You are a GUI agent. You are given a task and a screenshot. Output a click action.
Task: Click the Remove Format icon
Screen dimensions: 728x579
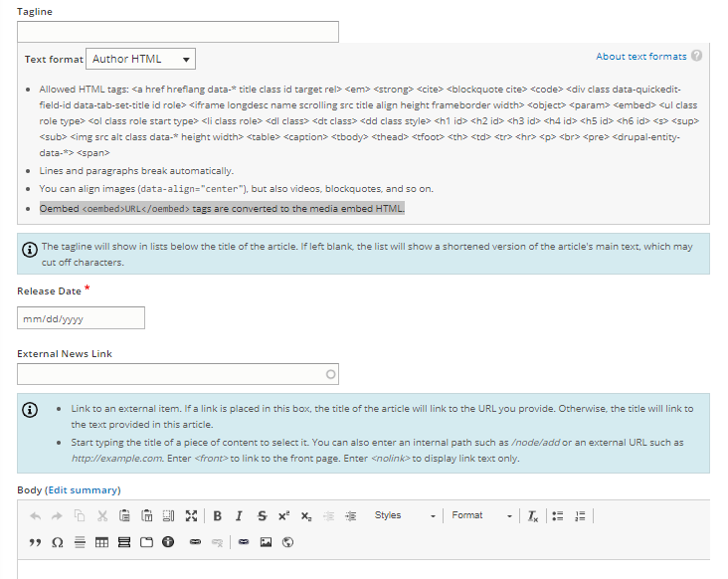[x=532, y=516]
